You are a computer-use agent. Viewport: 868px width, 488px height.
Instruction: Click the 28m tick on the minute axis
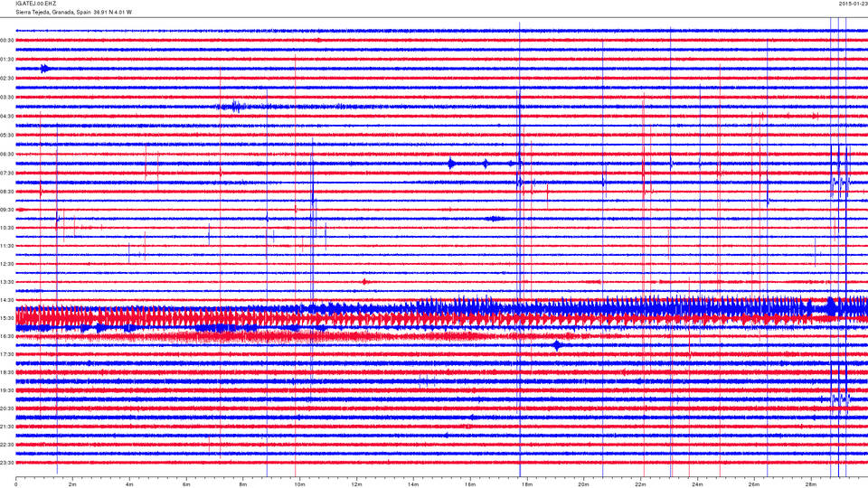point(810,484)
